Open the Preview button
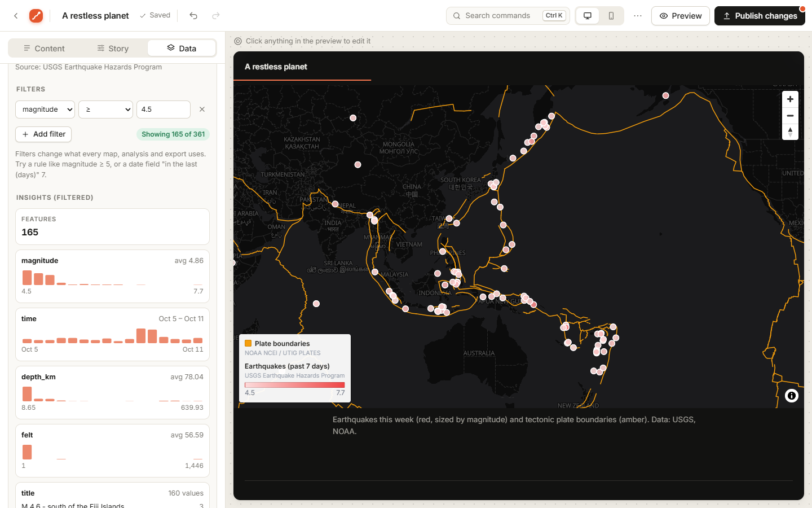The height and width of the screenshot is (508, 812). 681,16
